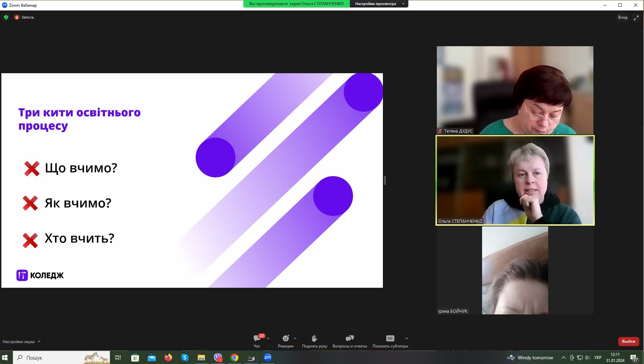Viewport: 644px width, 364px height.
Task: Open the Q&A (Вопросы и ответы) icon
Action: 349,338
